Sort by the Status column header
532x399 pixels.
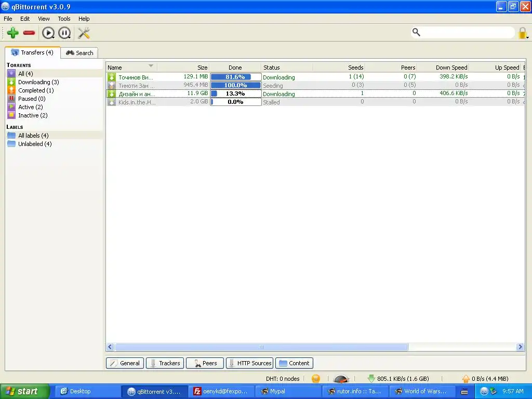pos(287,68)
